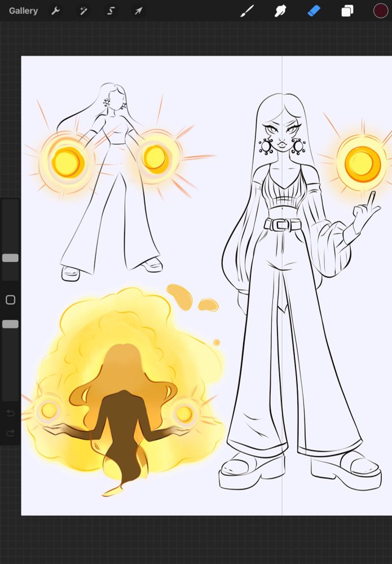The image size is (392, 564).
Task: Adjust the brush opacity slider handle
Action: tap(10, 324)
